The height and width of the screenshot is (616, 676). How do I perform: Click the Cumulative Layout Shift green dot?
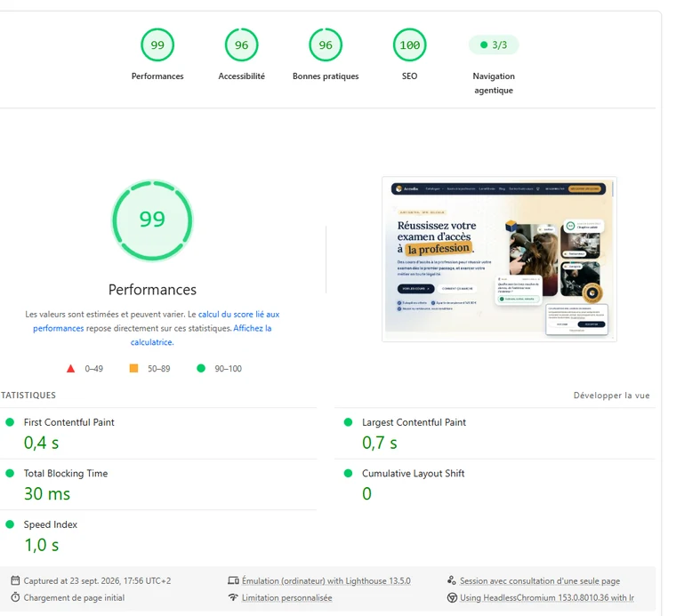click(x=349, y=474)
